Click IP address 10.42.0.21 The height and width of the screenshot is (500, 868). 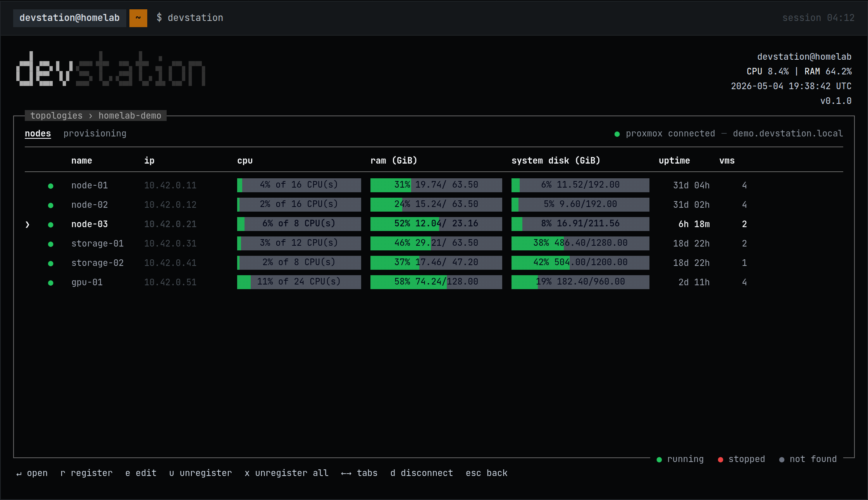170,224
